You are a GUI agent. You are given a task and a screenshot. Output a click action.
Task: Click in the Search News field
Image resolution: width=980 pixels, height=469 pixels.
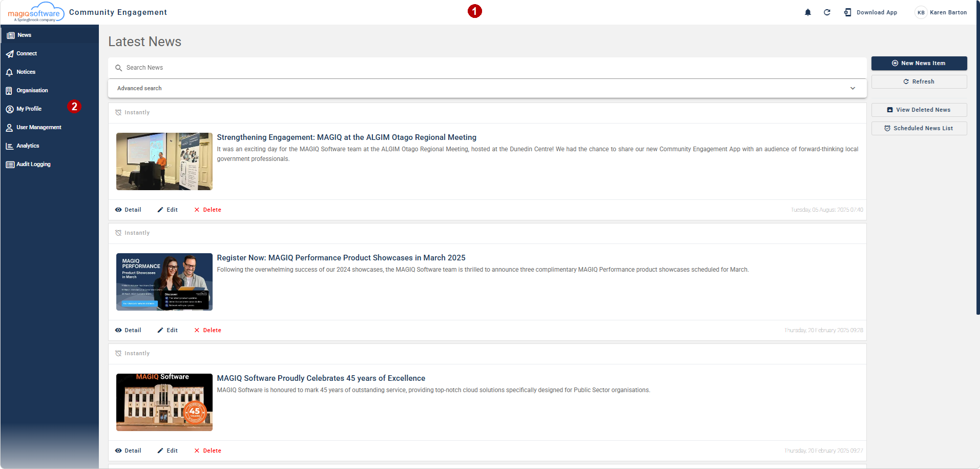(x=487, y=68)
